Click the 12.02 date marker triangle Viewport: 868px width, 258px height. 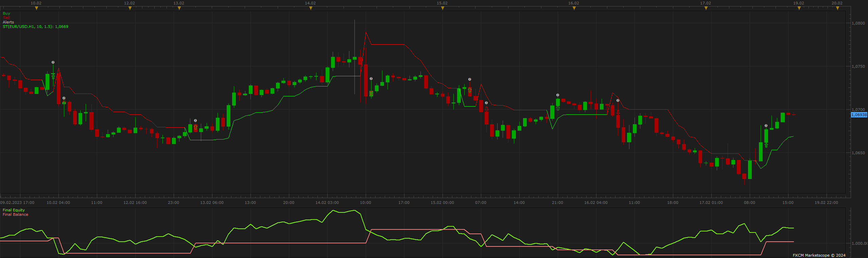130,8
